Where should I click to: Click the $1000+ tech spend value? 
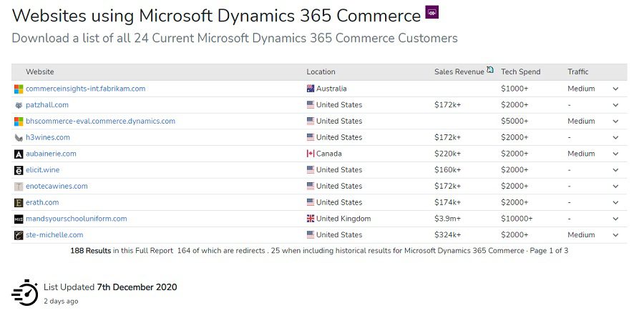(x=514, y=89)
